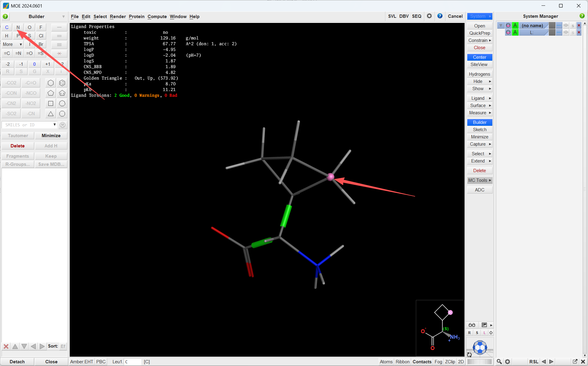Open the Compute menu
588x366 pixels.
157,17
